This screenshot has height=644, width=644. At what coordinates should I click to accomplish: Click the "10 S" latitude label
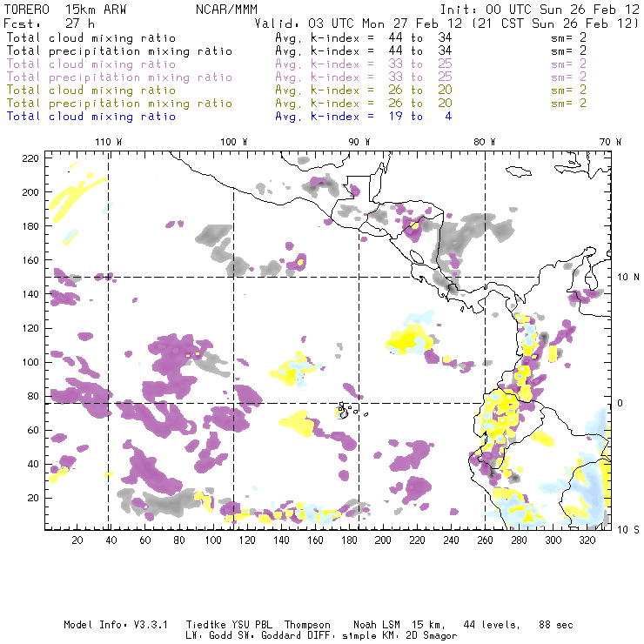tap(628, 530)
